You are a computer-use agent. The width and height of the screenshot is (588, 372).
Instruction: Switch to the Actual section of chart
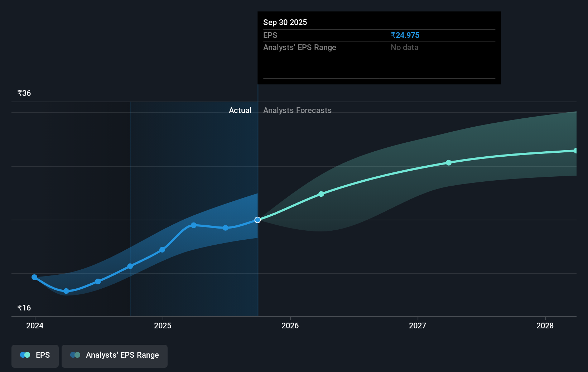click(240, 110)
